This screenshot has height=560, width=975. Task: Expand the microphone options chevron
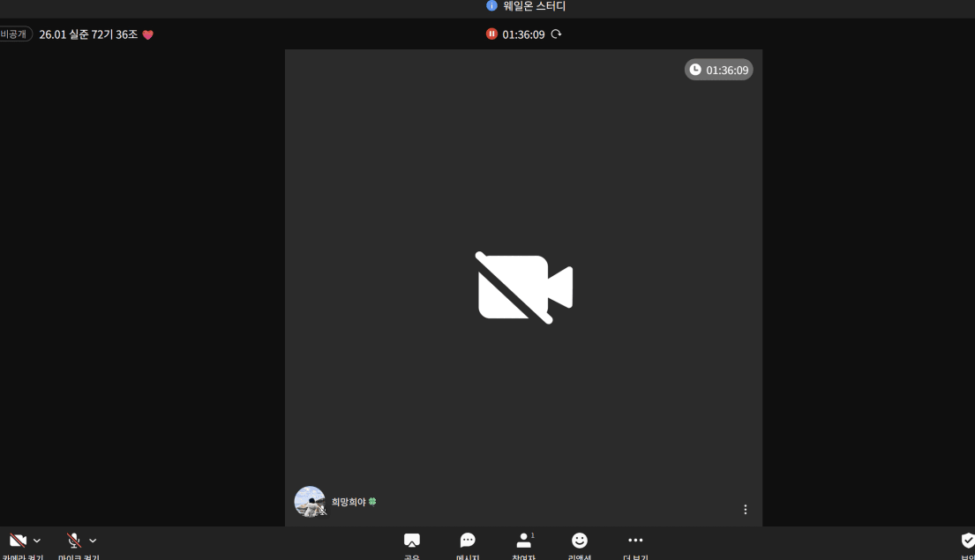[93, 541]
